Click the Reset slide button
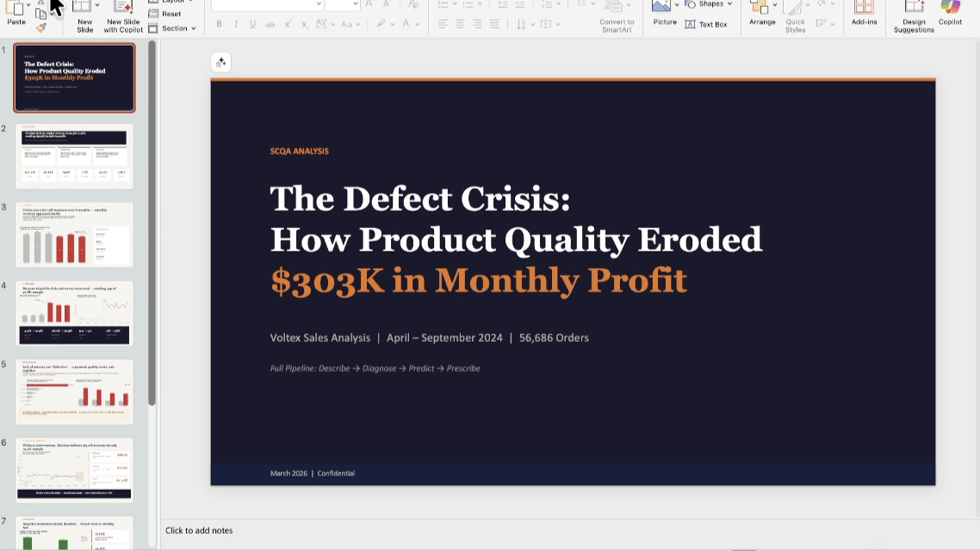The width and height of the screenshot is (980, 551). point(165,14)
